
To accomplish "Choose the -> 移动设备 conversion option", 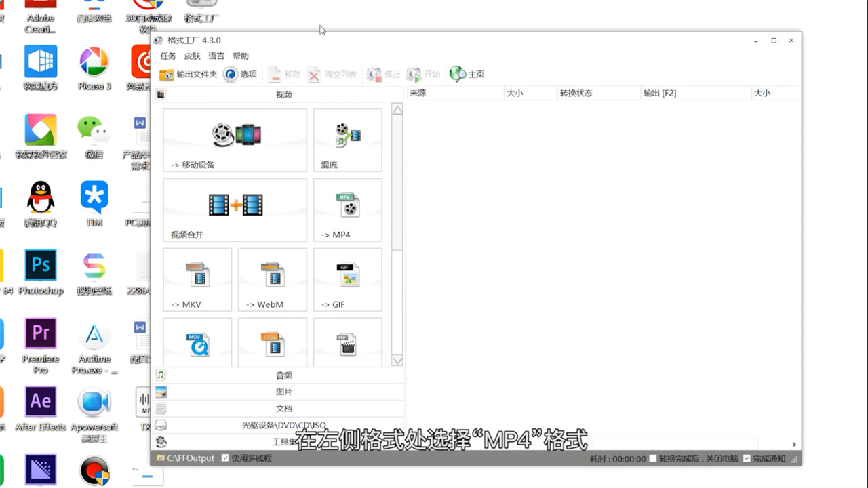I will coord(235,140).
